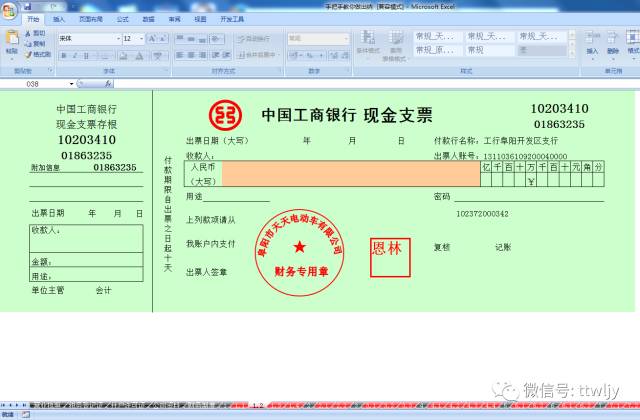Toggle Bold formatting
This screenshot has height=420, width=640.
pos(64,56)
